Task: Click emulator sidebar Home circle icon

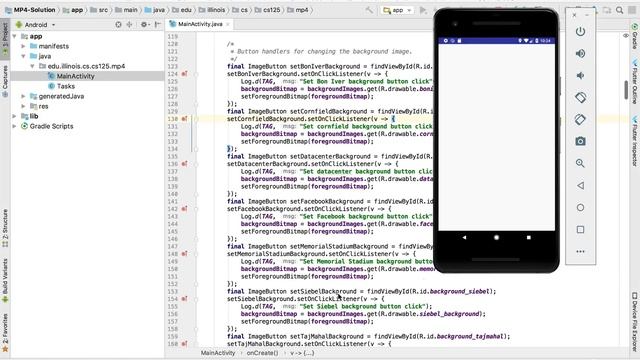Action: coord(580,207)
